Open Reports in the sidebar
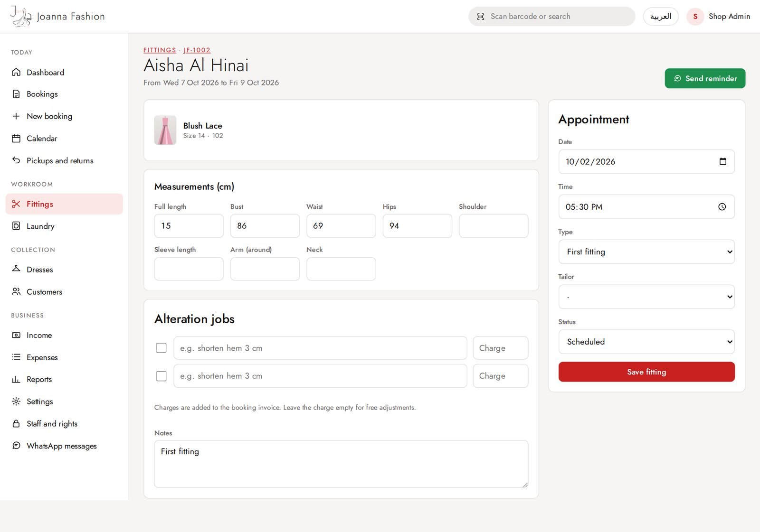The height and width of the screenshot is (532, 760). [64, 379]
